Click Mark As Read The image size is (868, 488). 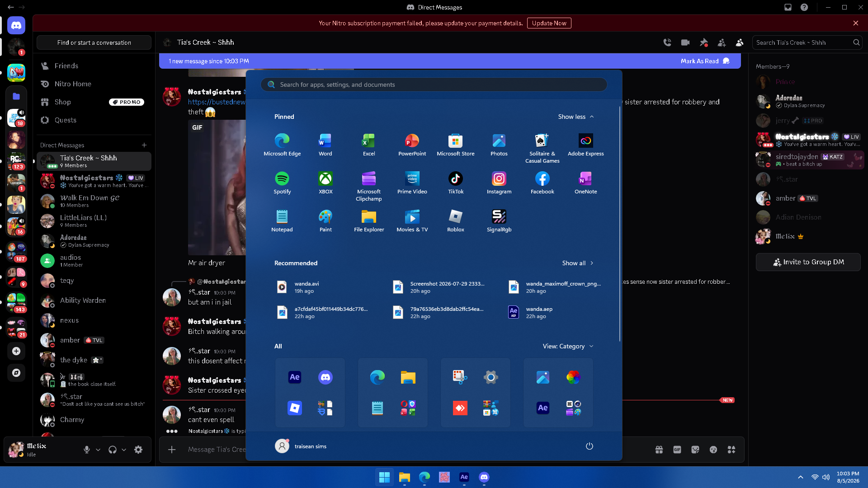pyautogui.click(x=705, y=61)
